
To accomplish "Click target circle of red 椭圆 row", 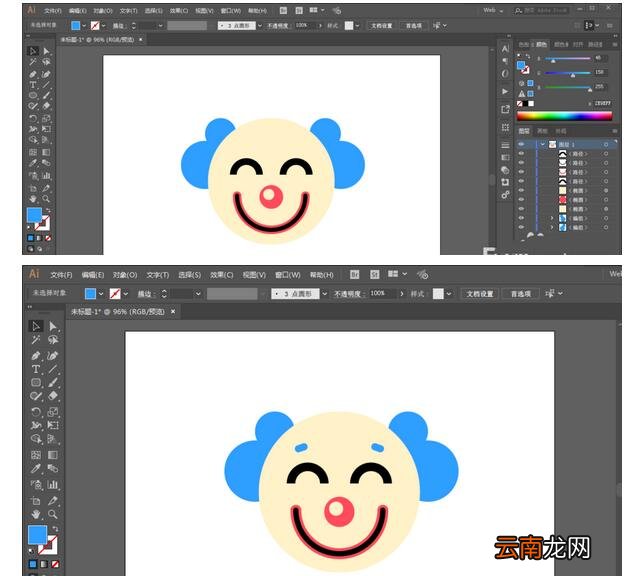I will pos(606,199).
